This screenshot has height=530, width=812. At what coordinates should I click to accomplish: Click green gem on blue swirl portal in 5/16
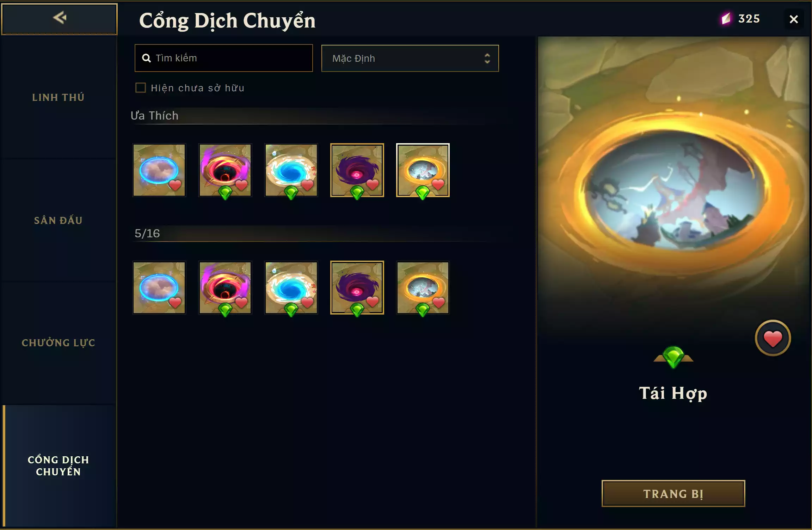(x=291, y=310)
